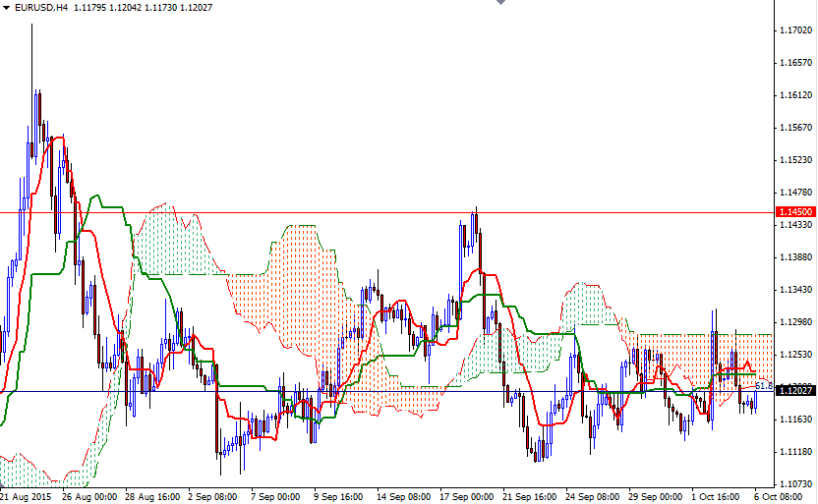The width and height of the screenshot is (818, 504).
Task: Click the 1.17020 price scale label
Action: [794, 31]
